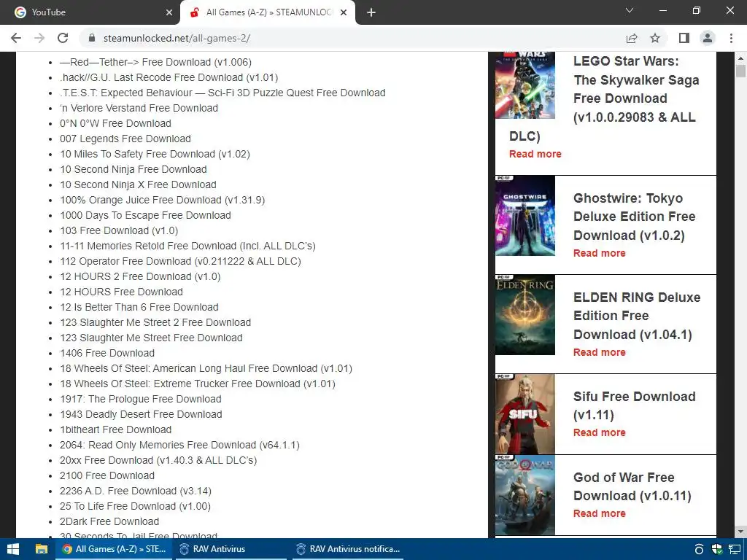Open the 1406 Free Download link

click(107, 353)
